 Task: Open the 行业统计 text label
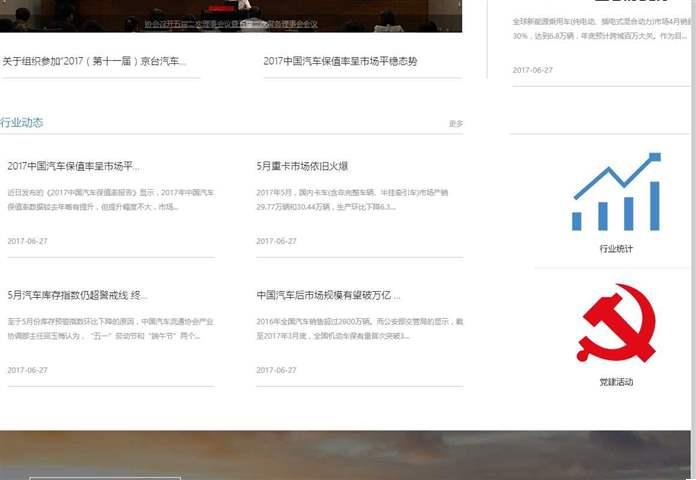[x=616, y=249]
